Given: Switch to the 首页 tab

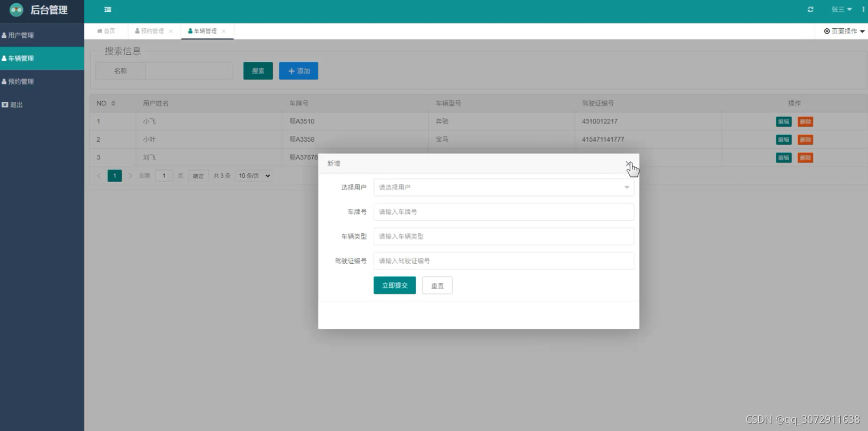Looking at the screenshot, I should tap(106, 31).
